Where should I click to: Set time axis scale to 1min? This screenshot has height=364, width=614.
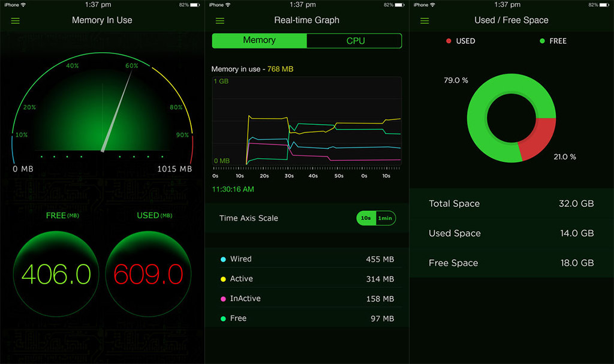pos(385,218)
